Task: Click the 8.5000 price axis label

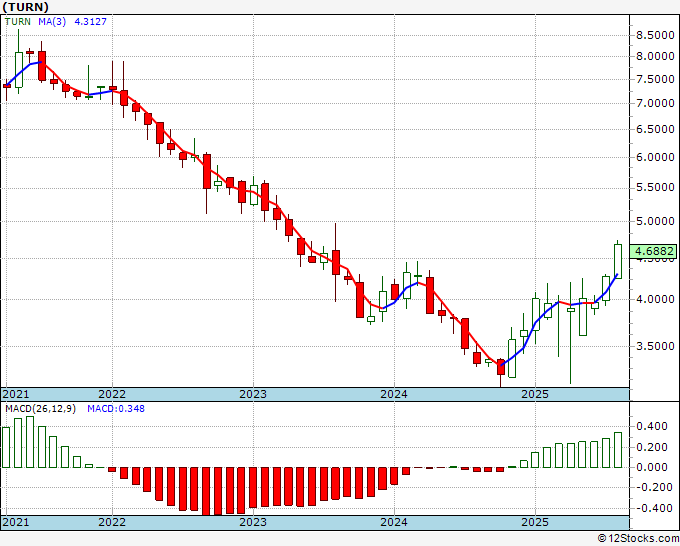Action: 655,36
